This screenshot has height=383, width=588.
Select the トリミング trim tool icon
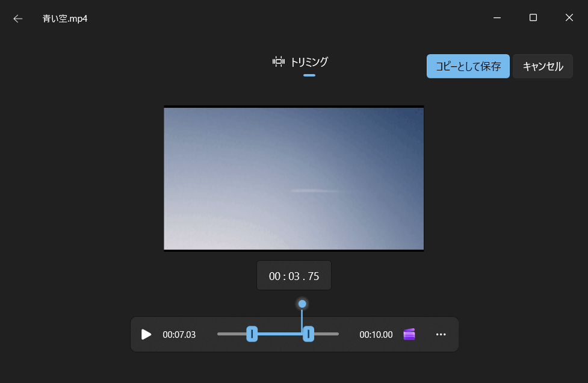click(x=279, y=61)
